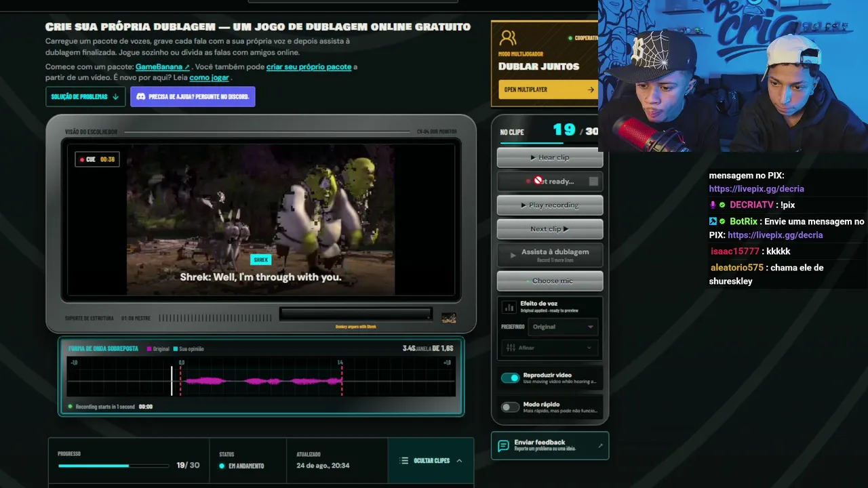
Task: Click the 'Recording starts in 1 second' status
Action: click(x=105, y=407)
